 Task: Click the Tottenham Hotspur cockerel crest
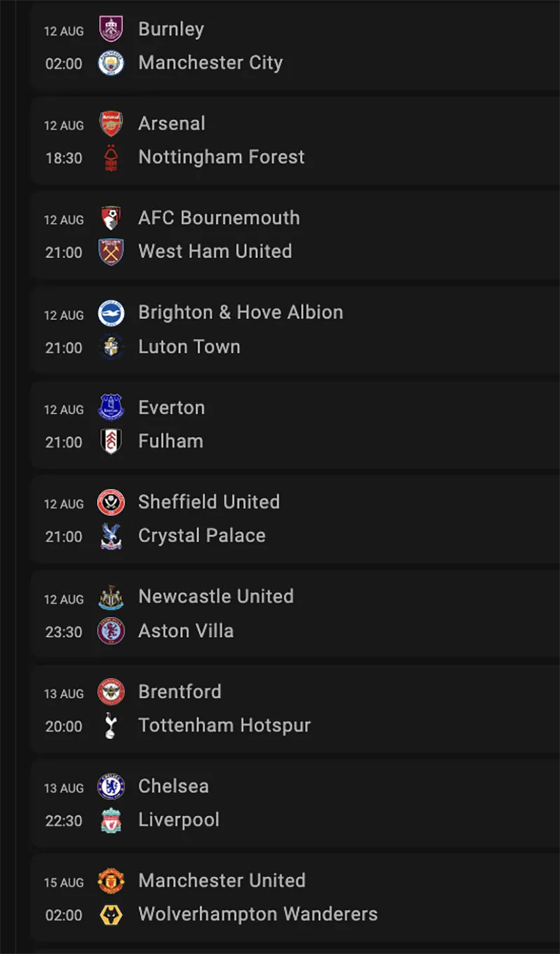point(111,725)
